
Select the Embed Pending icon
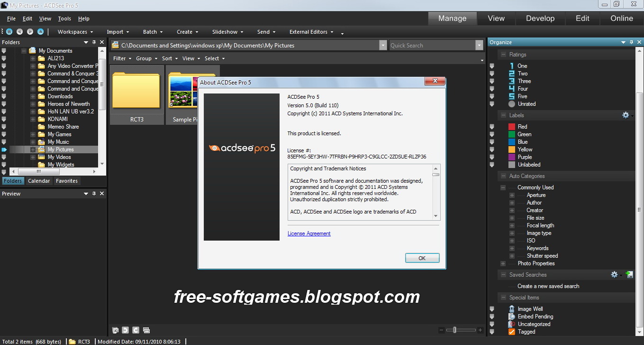click(x=512, y=317)
